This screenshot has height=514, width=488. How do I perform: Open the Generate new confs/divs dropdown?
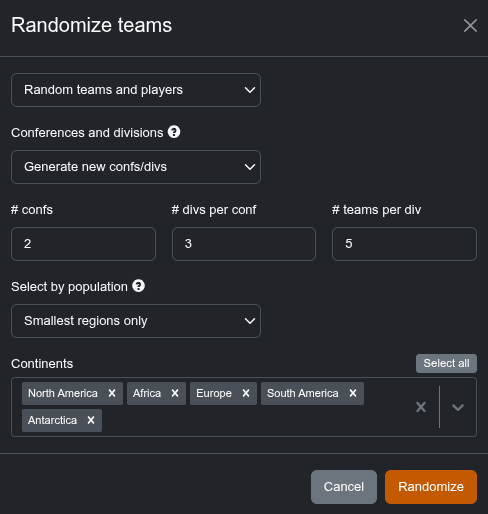pos(136,167)
